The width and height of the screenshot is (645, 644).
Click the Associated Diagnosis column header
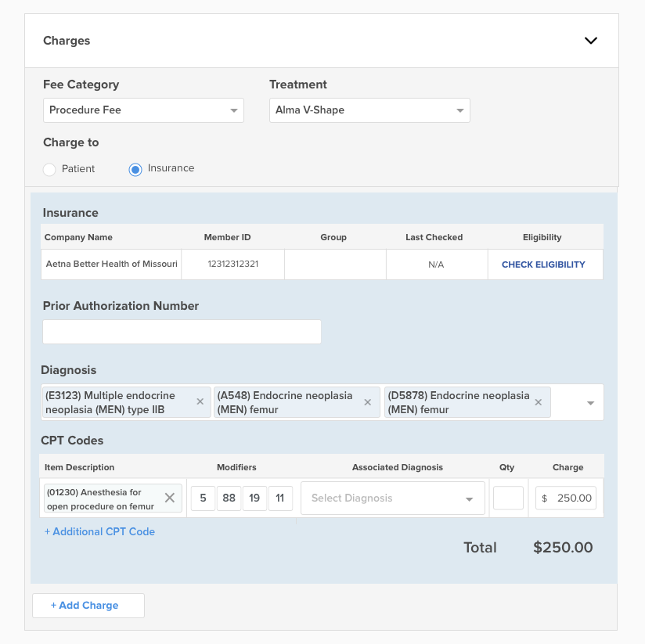(x=398, y=467)
